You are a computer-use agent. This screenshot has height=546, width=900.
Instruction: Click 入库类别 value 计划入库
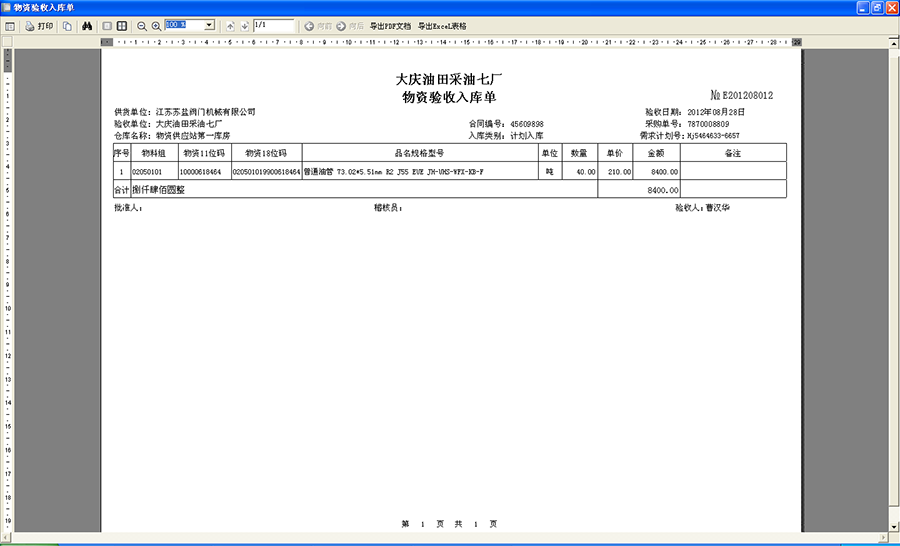[x=527, y=136]
